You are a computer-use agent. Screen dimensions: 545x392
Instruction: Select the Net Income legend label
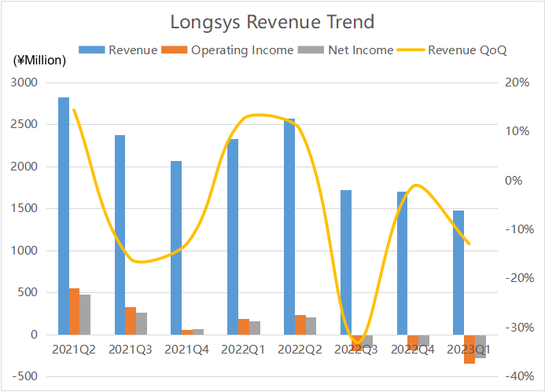point(360,50)
